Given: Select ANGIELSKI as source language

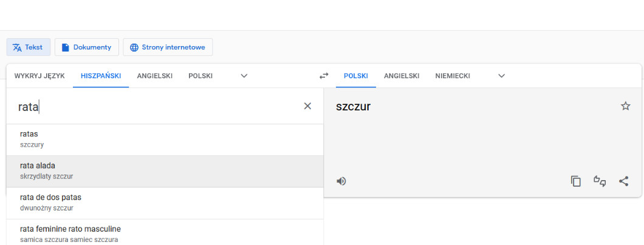Looking at the screenshot, I should click(155, 76).
